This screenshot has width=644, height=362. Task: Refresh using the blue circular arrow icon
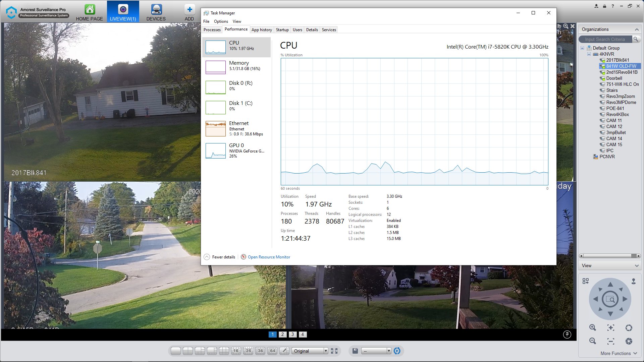pos(397,351)
